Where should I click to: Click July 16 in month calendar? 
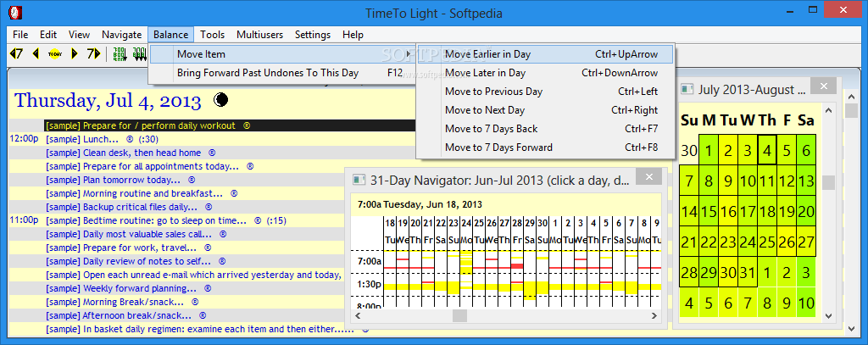tap(728, 212)
